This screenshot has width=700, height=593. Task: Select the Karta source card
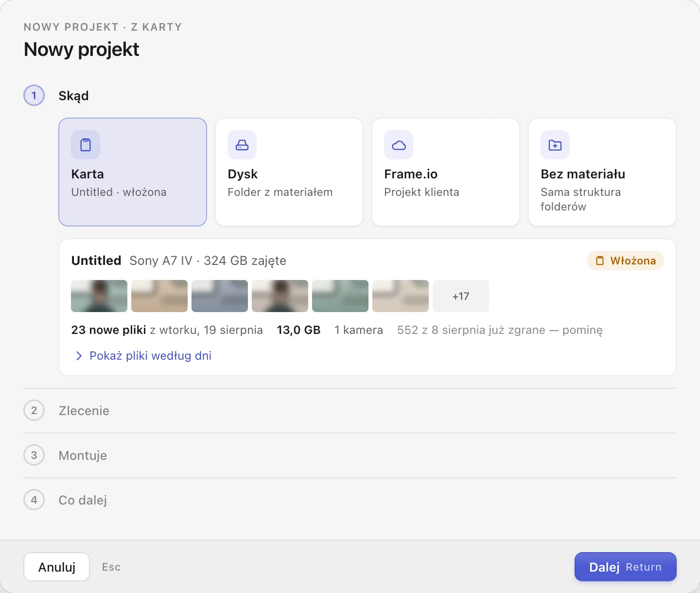click(133, 172)
